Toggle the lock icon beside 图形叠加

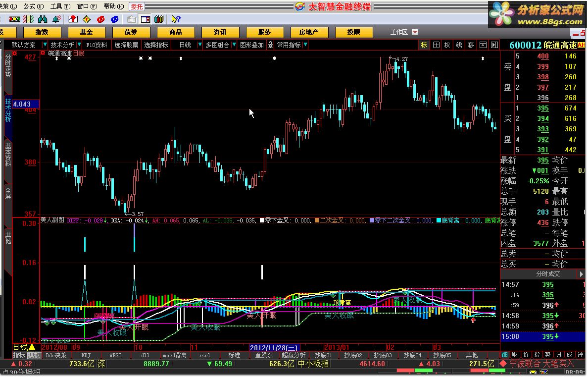[270, 45]
